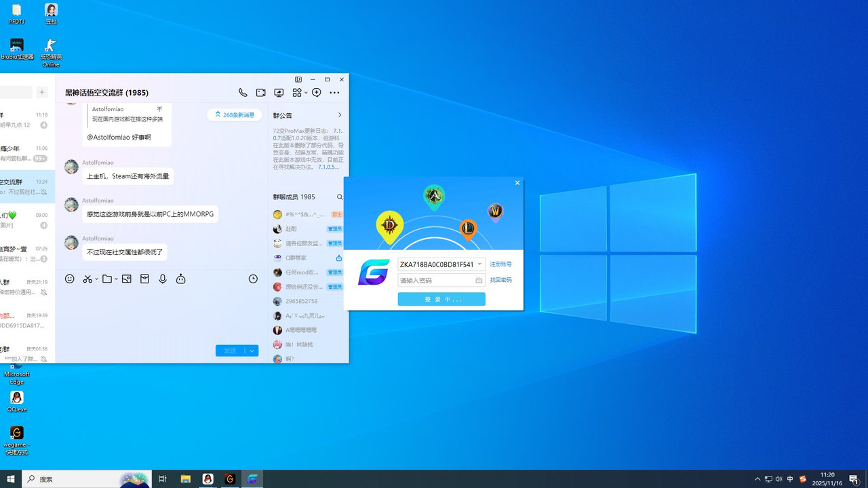Click the League of Legends pin icon
This screenshot has width=868, height=488.
pos(468,230)
